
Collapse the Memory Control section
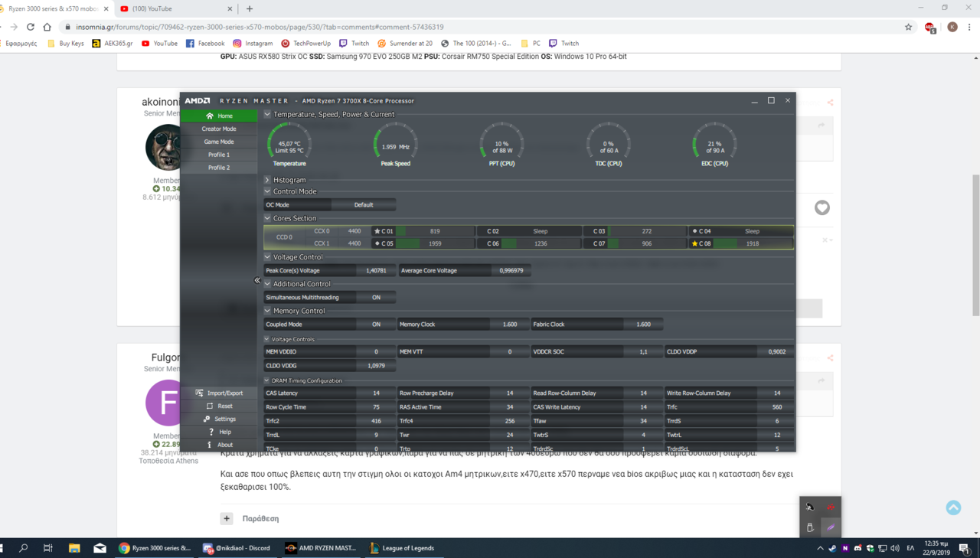pos(267,311)
